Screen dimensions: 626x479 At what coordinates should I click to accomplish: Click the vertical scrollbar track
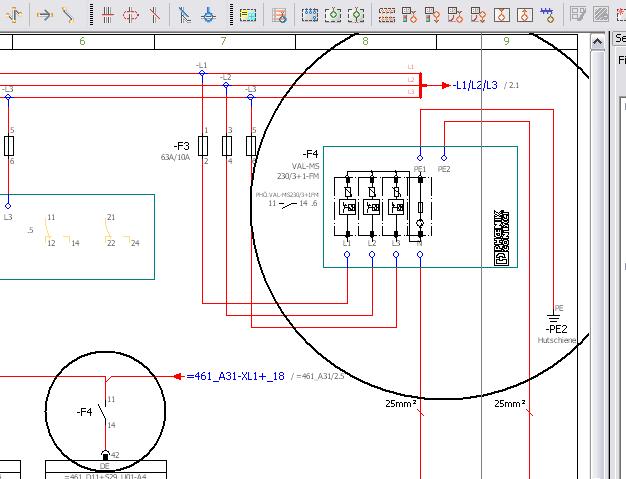[x=597, y=263]
